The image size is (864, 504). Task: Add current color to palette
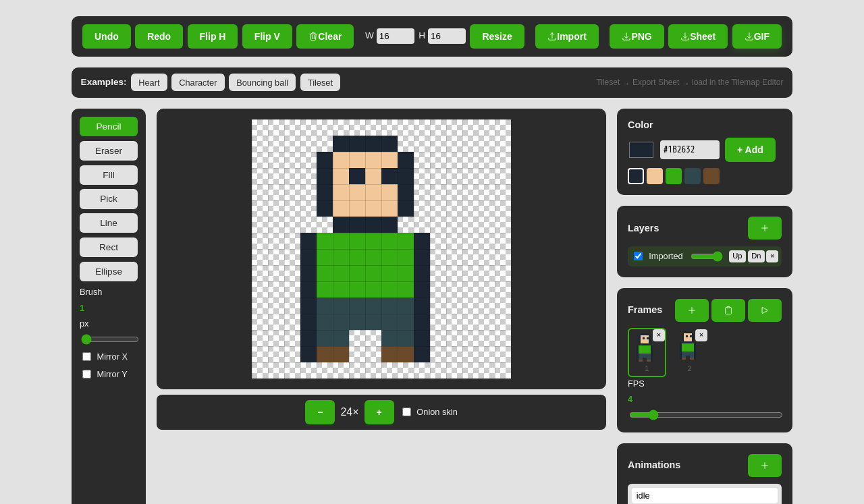point(750,150)
